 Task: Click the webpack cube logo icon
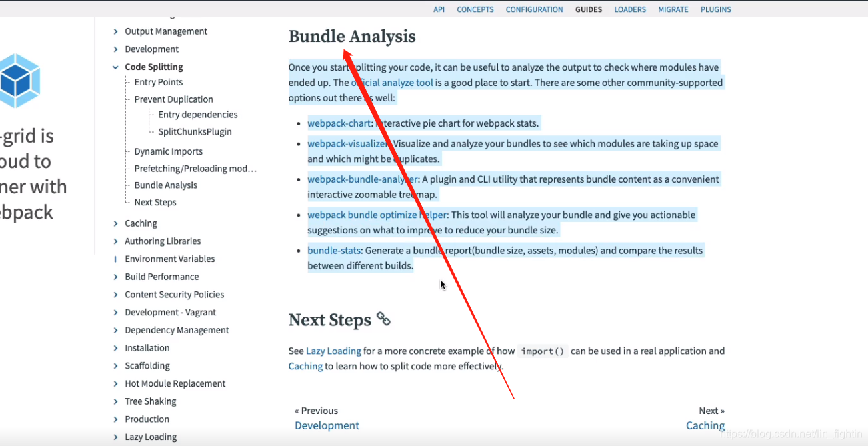pyautogui.click(x=20, y=81)
